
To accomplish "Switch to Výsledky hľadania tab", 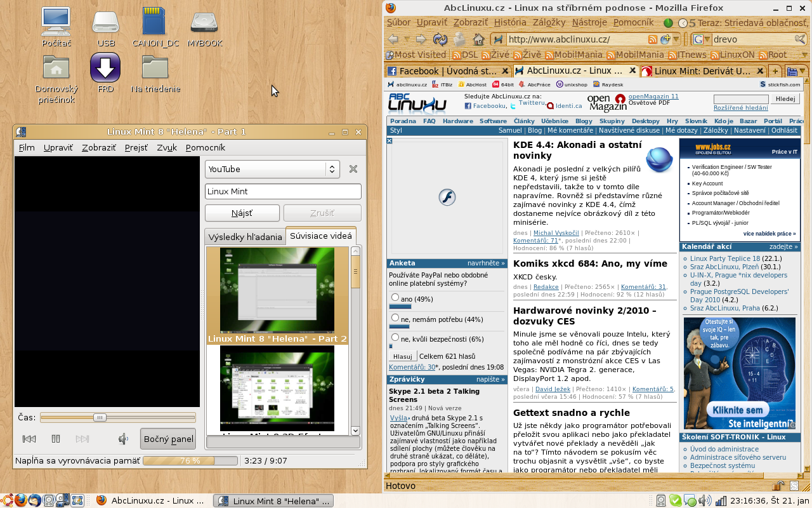I will tap(246, 237).
